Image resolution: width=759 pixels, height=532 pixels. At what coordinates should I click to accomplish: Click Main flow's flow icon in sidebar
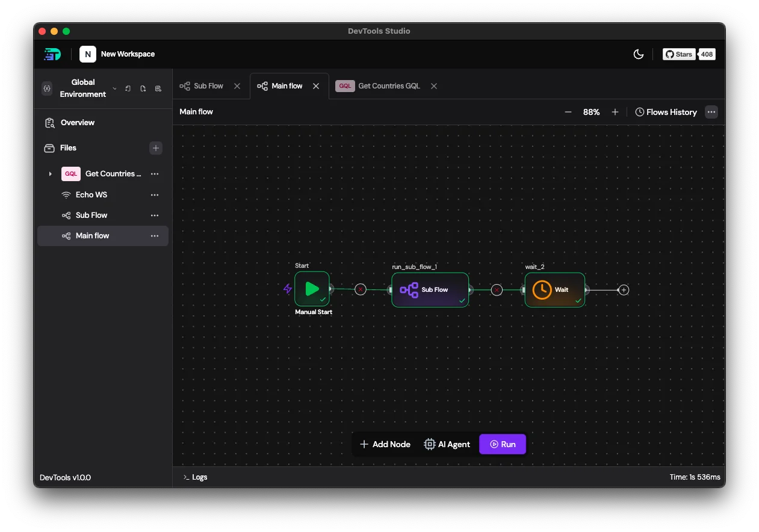[66, 236]
